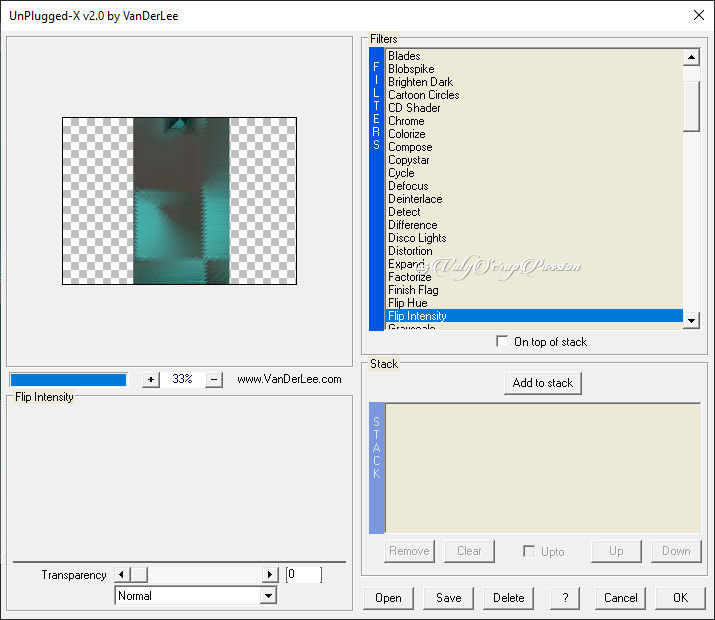Click the blue preview progress bar
Viewport: 715px width, 620px height.
point(68,380)
